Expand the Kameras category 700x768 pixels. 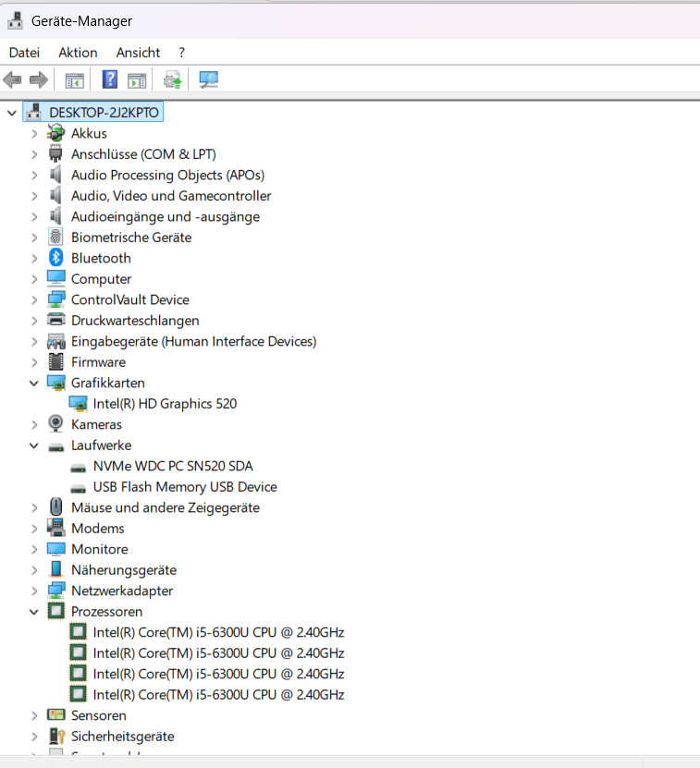pyautogui.click(x=34, y=424)
